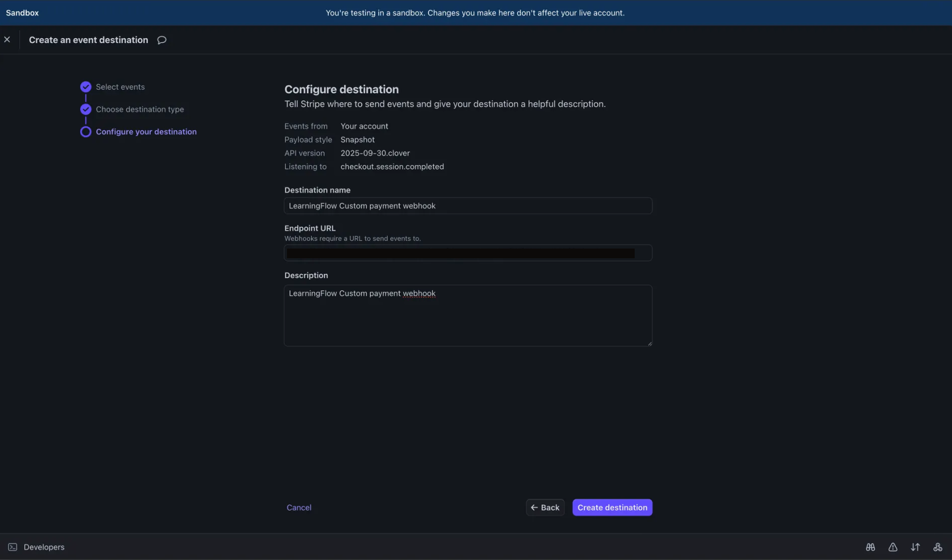This screenshot has height=560, width=952.
Task: Close the event destination creation flow
Action: coord(7,40)
